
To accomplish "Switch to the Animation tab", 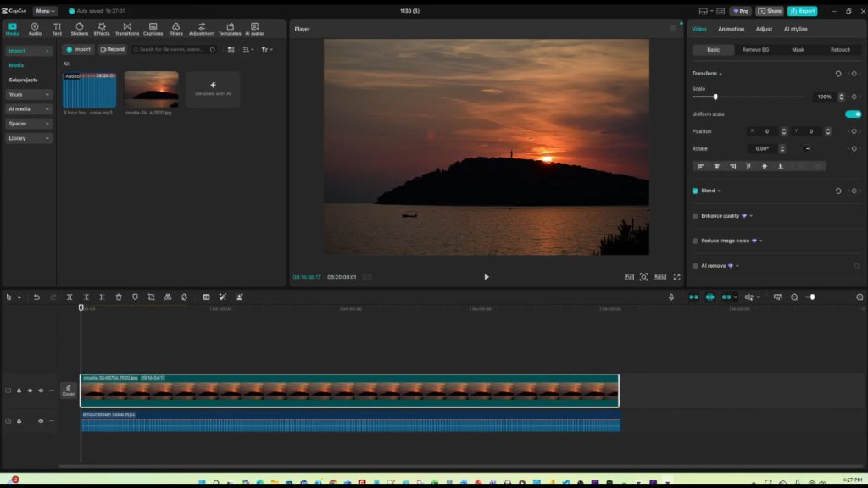I will (x=731, y=29).
